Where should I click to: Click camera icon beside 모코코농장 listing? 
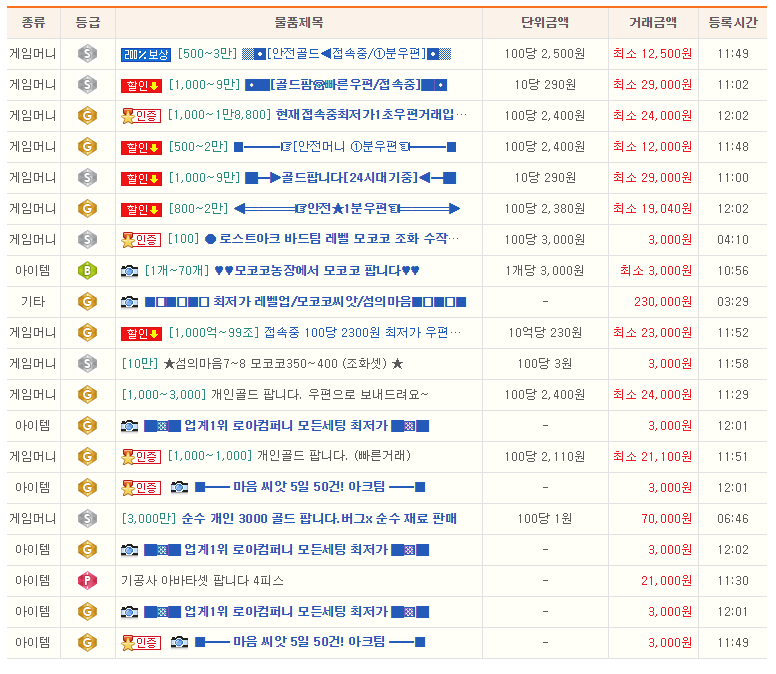tap(129, 271)
